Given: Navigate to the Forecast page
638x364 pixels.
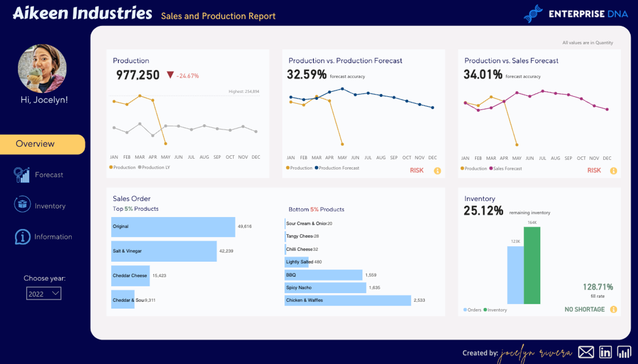Looking at the screenshot, I should tap(49, 175).
